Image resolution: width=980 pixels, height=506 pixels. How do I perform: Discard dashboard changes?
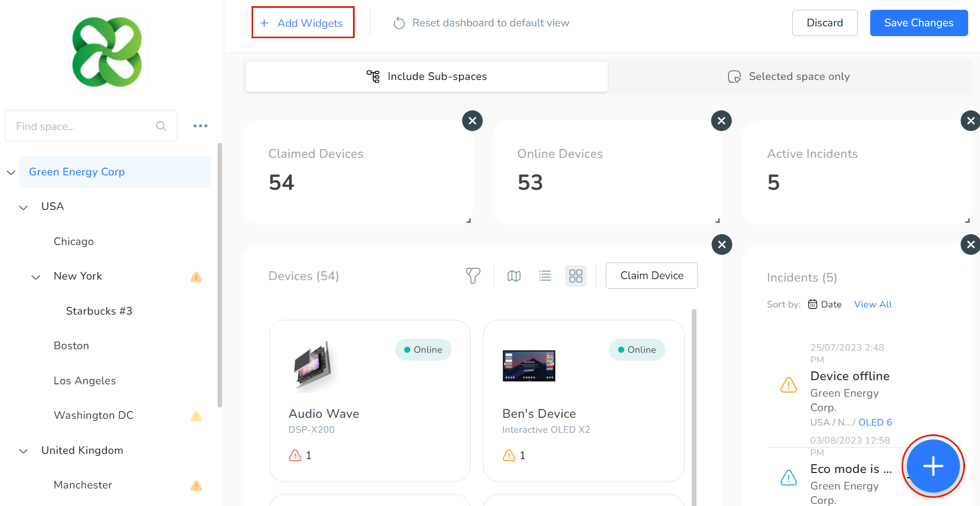click(824, 23)
